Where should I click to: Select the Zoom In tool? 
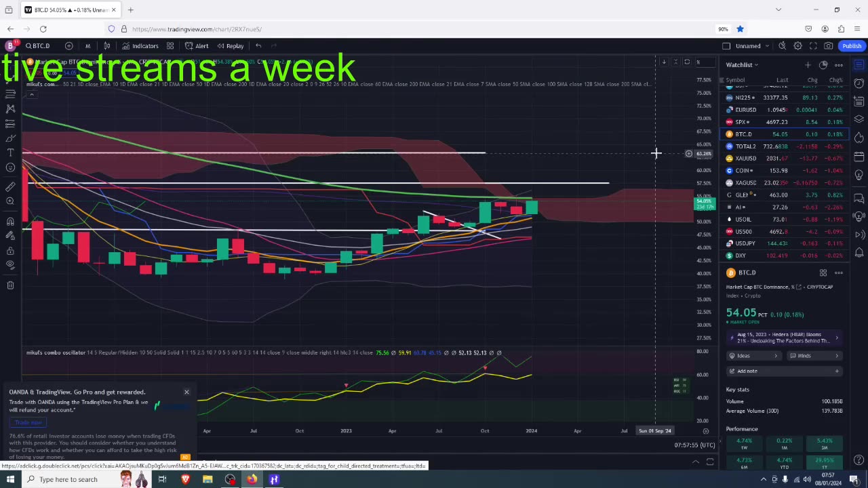tap(10, 201)
